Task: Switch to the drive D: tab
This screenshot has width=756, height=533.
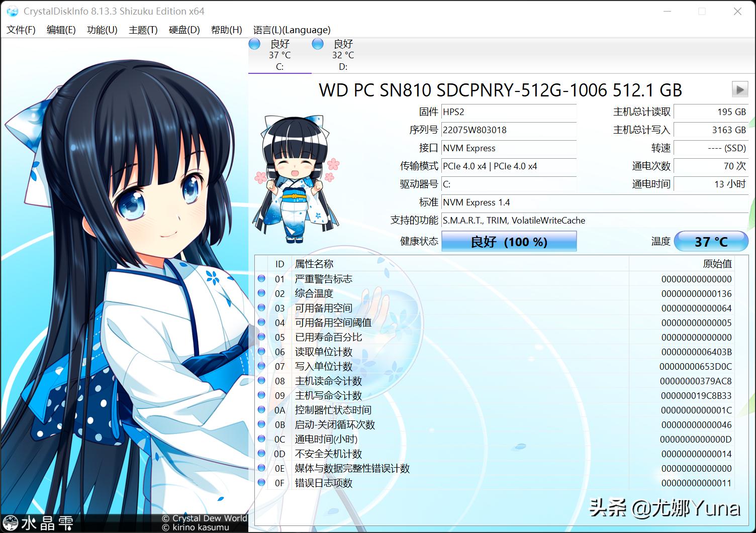Action: 342,55
